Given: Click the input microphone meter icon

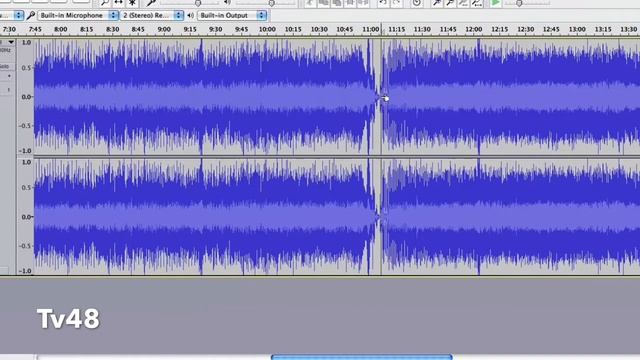Looking at the screenshot, I should click(x=151, y=3).
